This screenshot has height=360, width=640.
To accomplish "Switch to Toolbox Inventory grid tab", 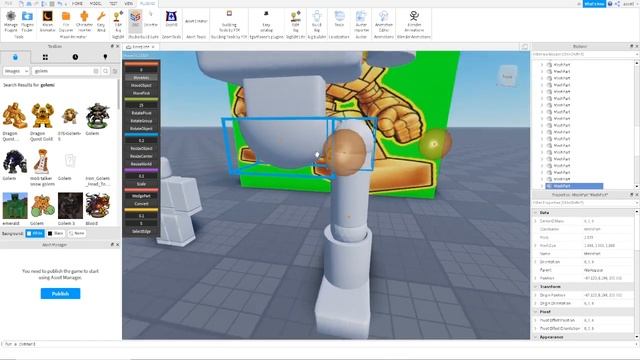I will click(45, 57).
